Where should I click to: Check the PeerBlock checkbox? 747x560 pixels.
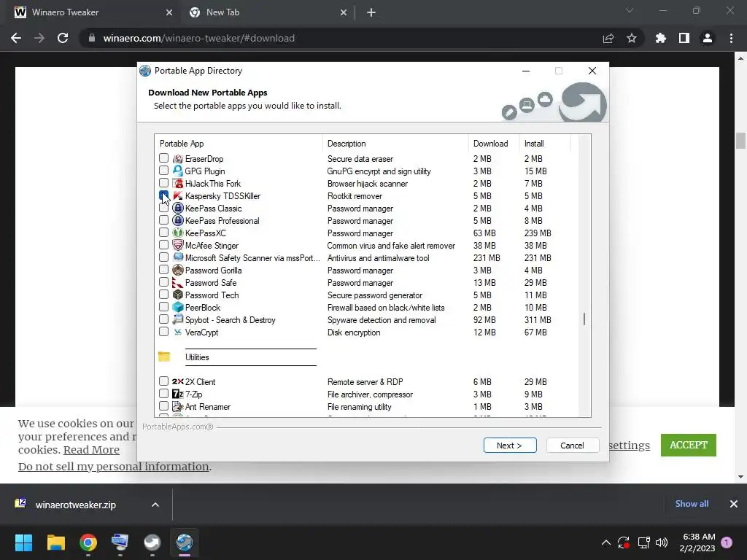pyautogui.click(x=163, y=307)
